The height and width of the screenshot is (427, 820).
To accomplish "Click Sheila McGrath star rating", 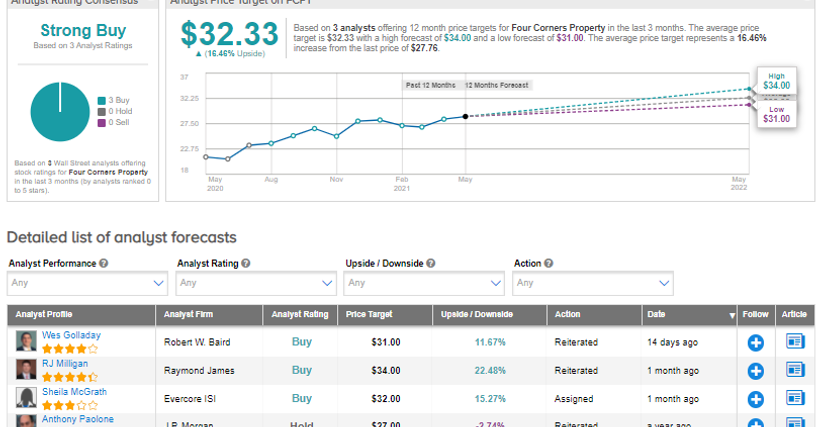I will coord(70,405).
